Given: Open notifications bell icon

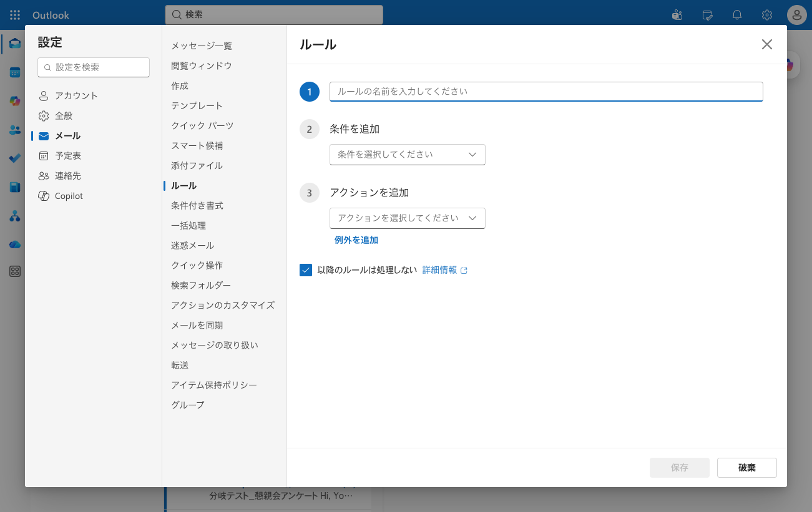Looking at the screenshot, I should 737,15.
